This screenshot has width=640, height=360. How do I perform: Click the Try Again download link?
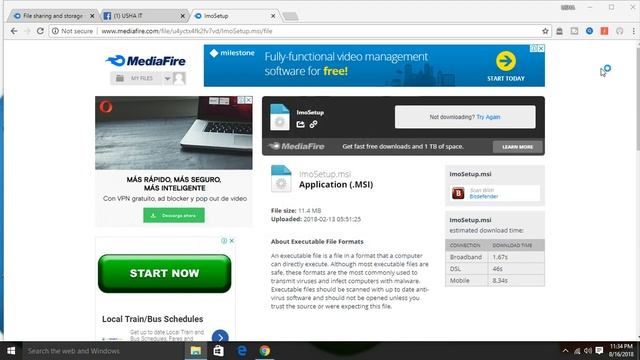click(x=488, y=117)
